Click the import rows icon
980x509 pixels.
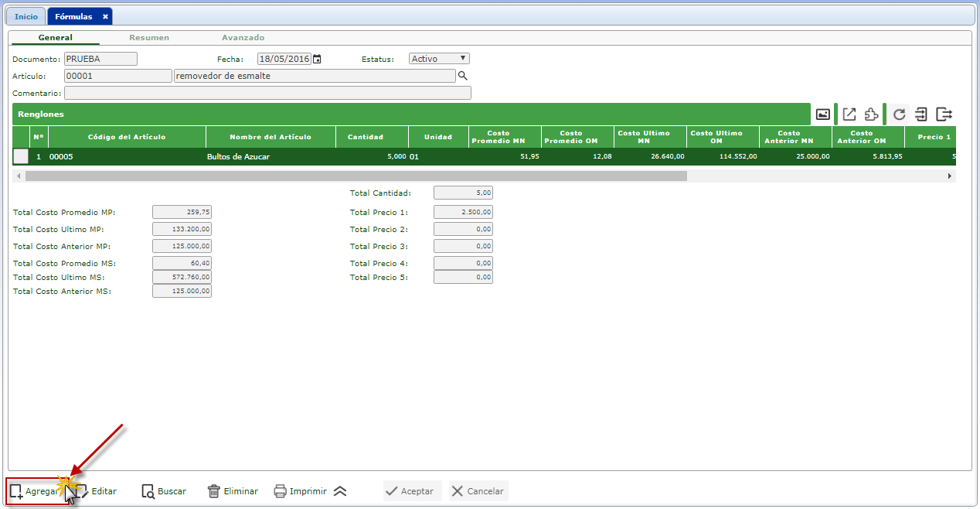(x=920, y=114)
